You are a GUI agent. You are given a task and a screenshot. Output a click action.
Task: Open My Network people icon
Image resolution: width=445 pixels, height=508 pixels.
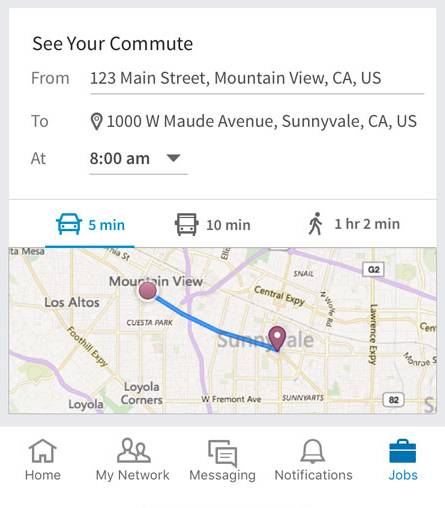coord(133,450)
